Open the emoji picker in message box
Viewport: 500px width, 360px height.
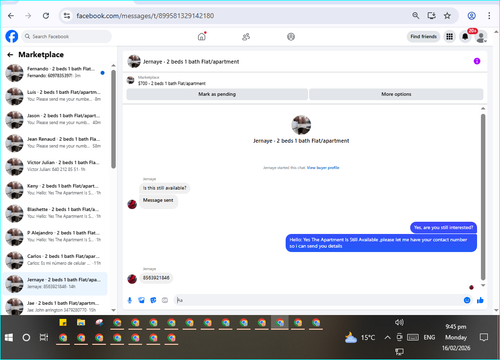coord(467,300)
